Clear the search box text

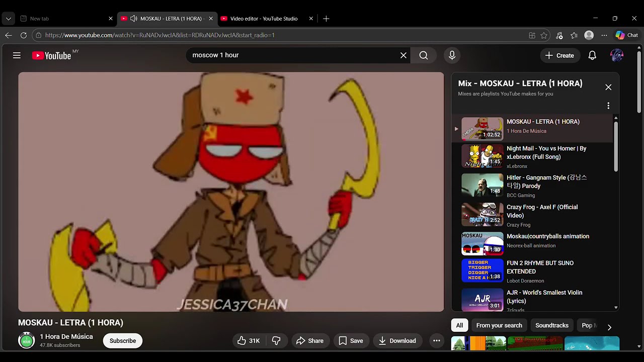(404, 55)
